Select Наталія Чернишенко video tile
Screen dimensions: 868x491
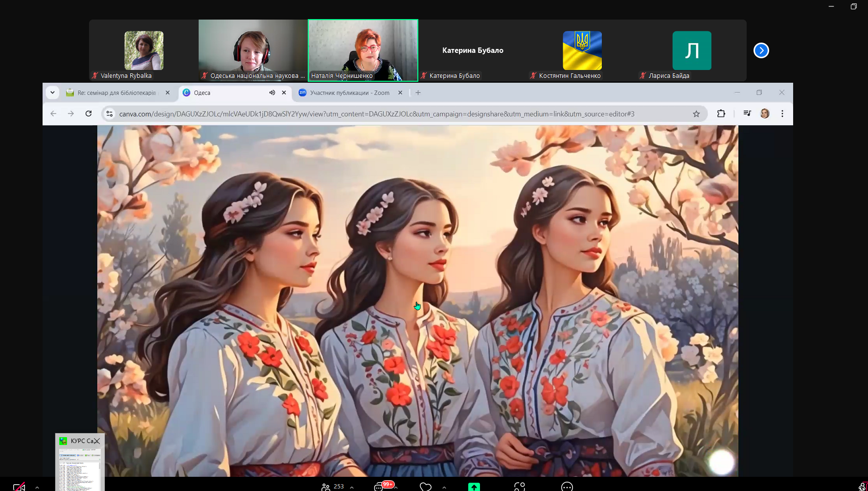click(363, 50)
